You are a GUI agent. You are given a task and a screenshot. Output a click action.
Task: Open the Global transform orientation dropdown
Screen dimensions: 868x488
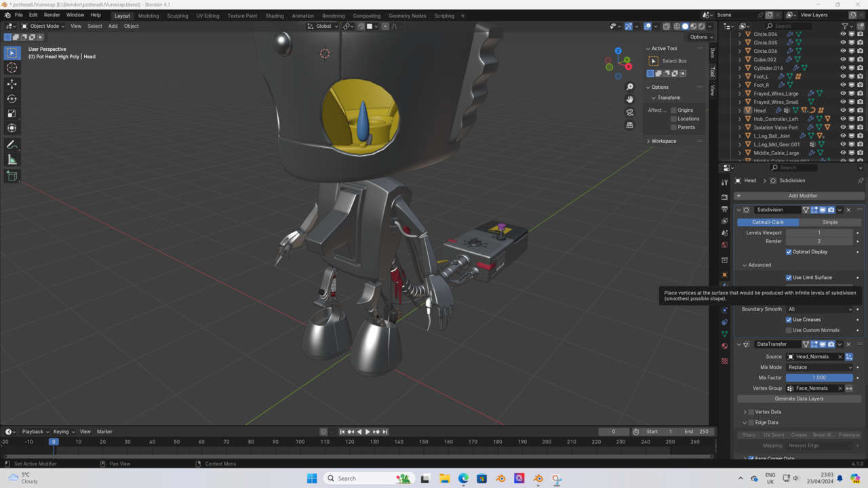[x=323, y=26]
